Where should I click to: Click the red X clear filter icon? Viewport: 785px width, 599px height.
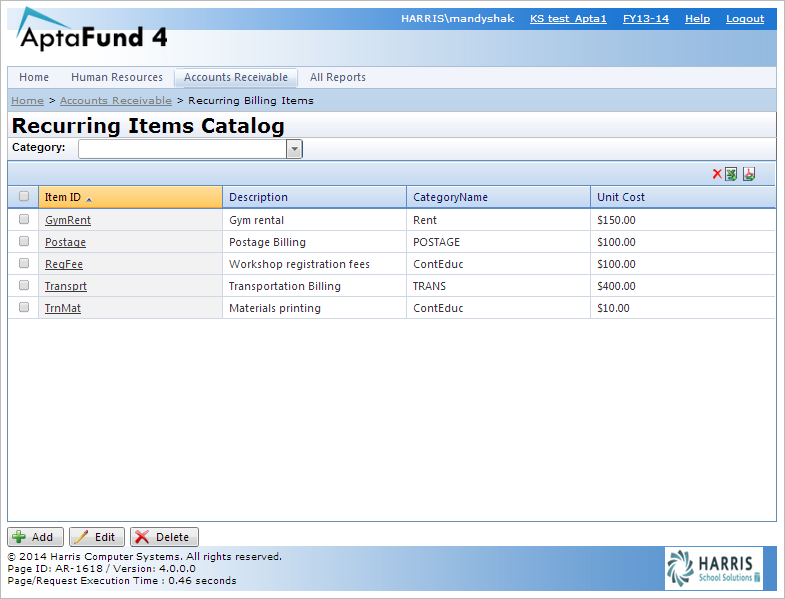click(x=717, y=174)
